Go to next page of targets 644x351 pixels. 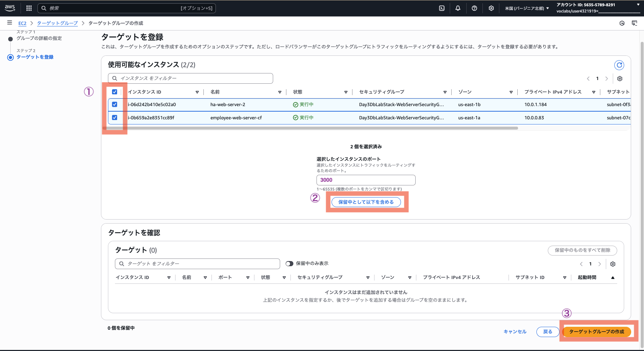click(x=600, y=264)
